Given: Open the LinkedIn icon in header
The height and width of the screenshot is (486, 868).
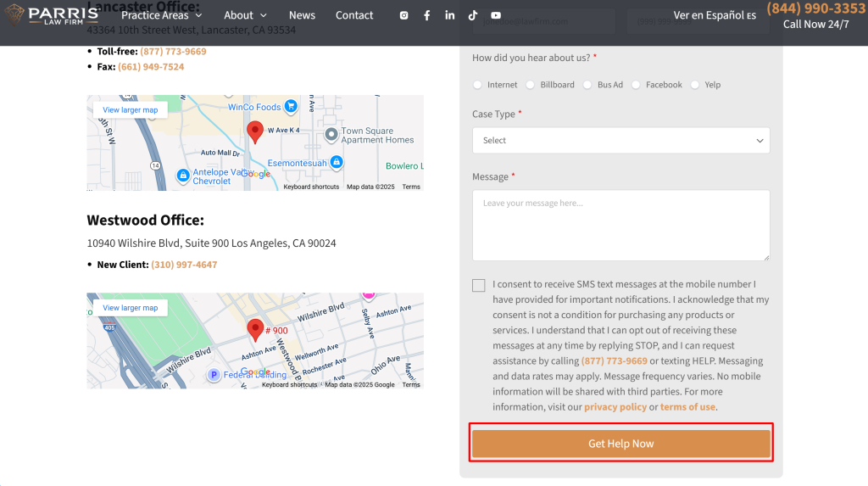Looking at the screenshot, I should (x=449, y=15).
